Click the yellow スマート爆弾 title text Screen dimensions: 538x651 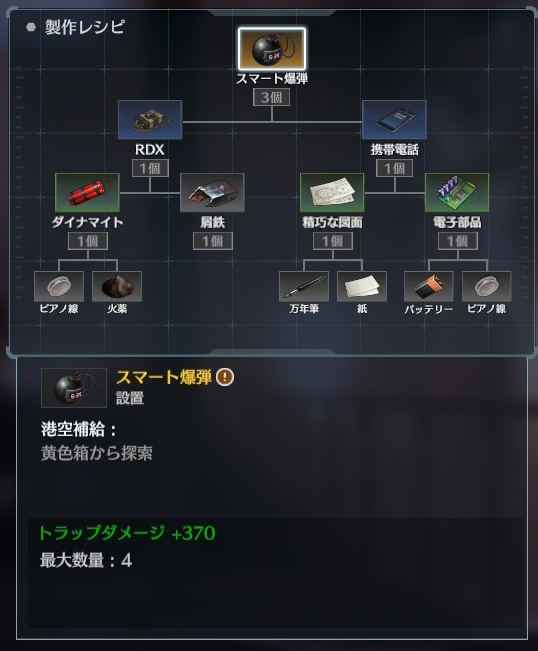pos(164,377)
